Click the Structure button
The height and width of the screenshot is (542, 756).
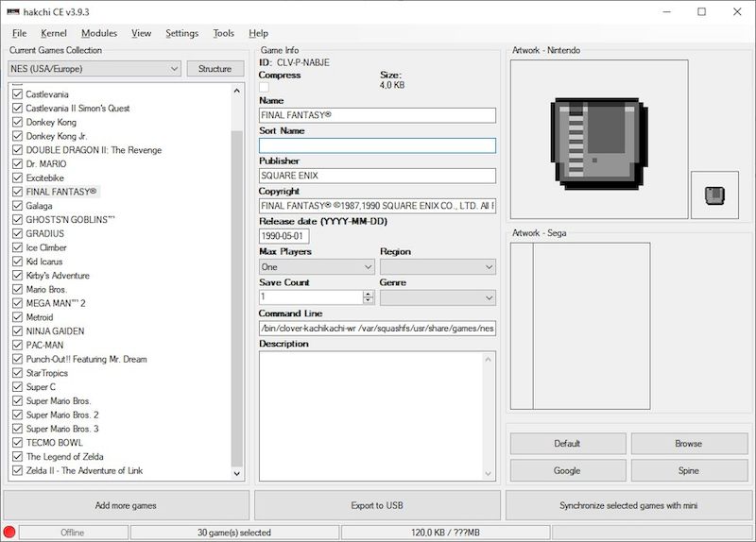(x=215, y=69)
